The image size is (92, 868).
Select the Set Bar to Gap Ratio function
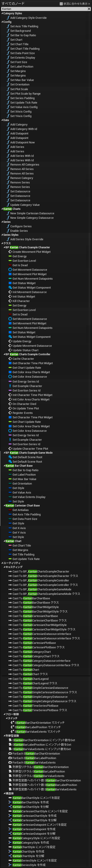[23, 35]
